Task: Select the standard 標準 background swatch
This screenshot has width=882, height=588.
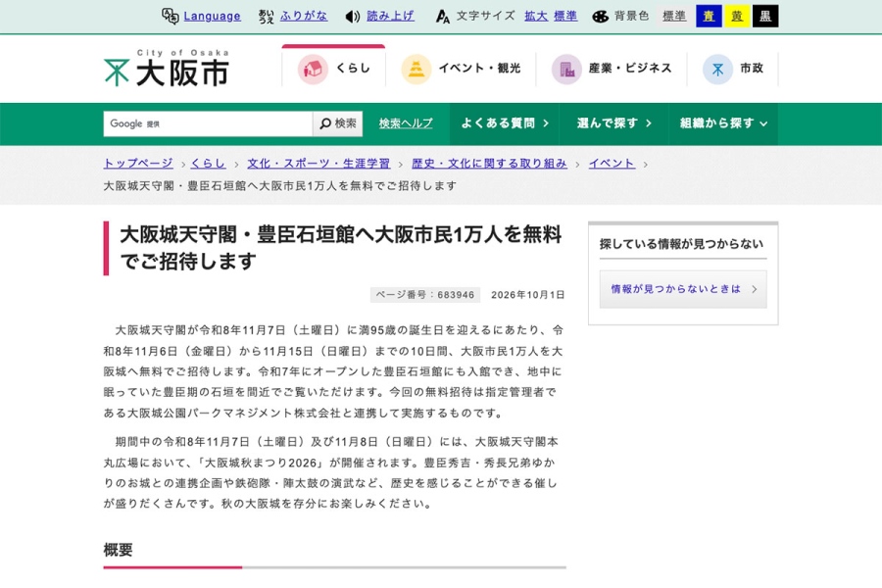Action: [674, 17]
